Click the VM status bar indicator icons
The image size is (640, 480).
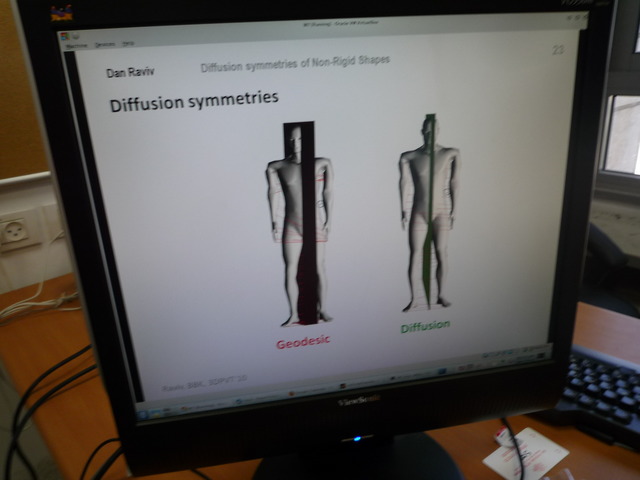click(510, 354)
